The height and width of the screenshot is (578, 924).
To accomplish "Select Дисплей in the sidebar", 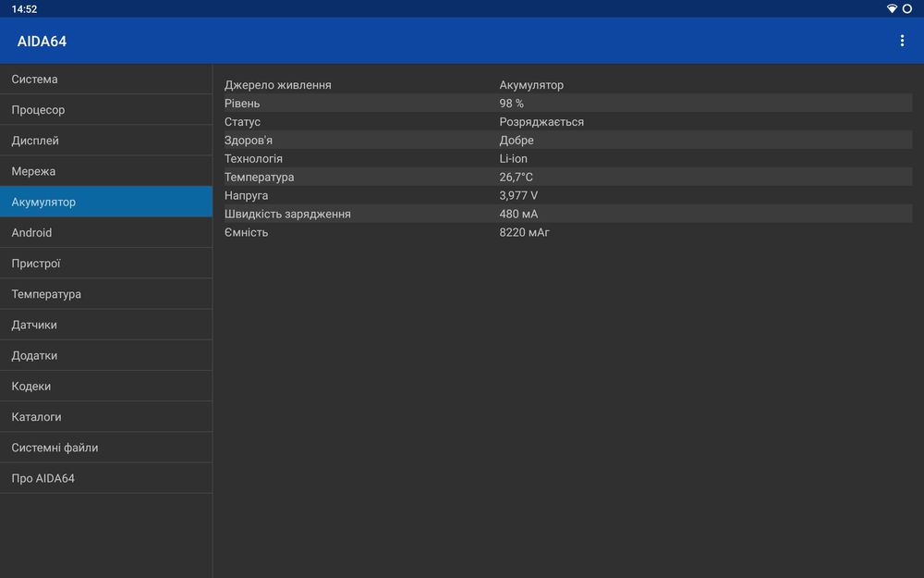I will pyautogui.click(x=106, y=141).
